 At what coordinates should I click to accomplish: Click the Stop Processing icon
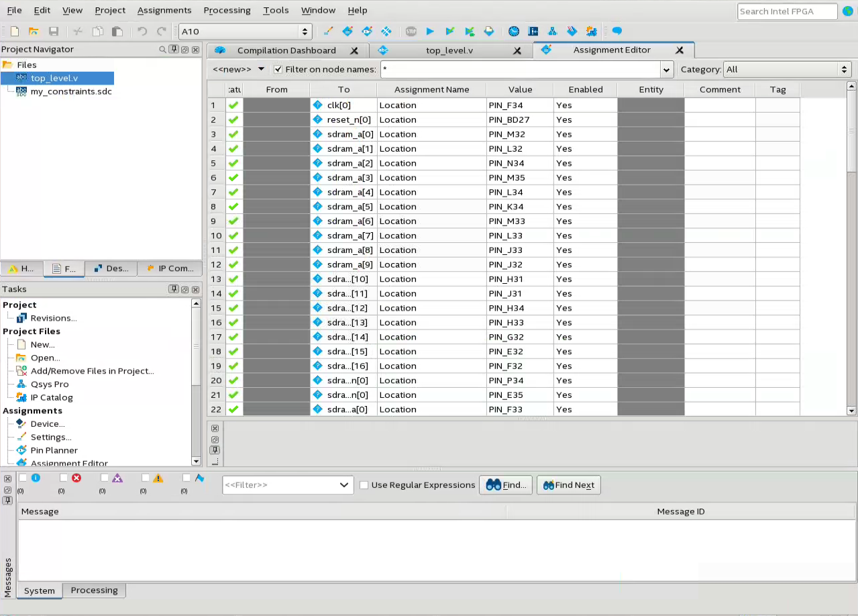pyautogui.click(x=411, y=32)
